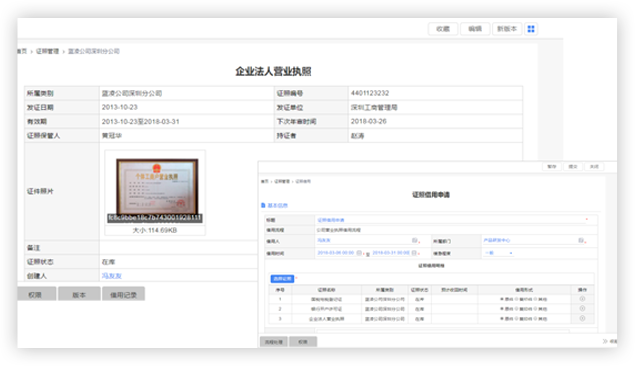Select the second borrow-type radio in row 2
The image size is (635, 366).
point(516,309)
